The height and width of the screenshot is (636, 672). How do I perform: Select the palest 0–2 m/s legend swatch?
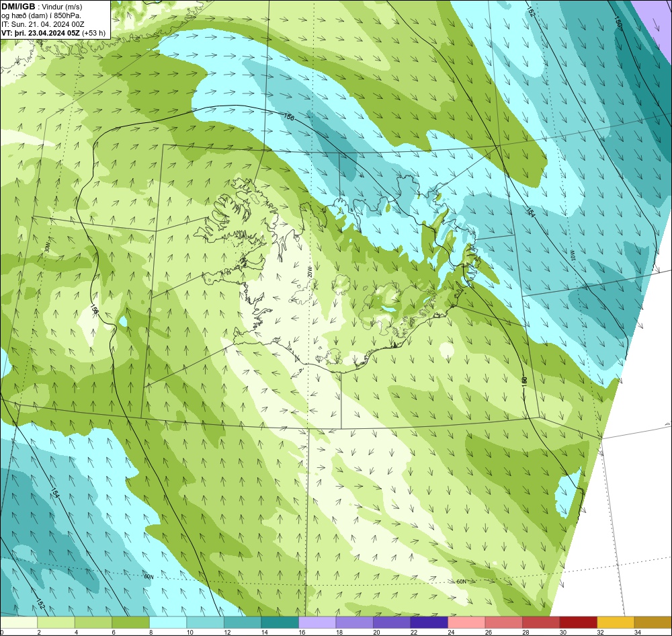pos(19,622)
